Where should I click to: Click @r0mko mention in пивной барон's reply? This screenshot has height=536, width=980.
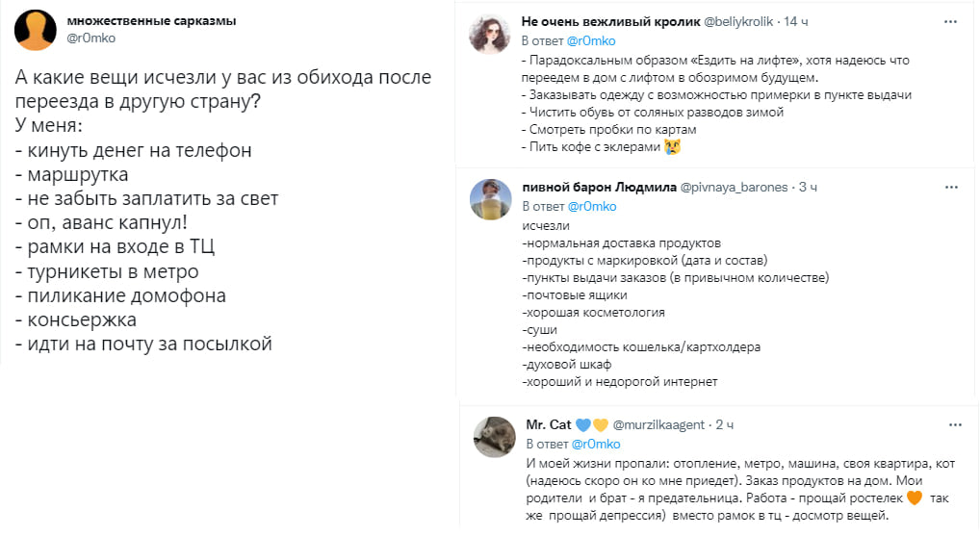[592, 206]
